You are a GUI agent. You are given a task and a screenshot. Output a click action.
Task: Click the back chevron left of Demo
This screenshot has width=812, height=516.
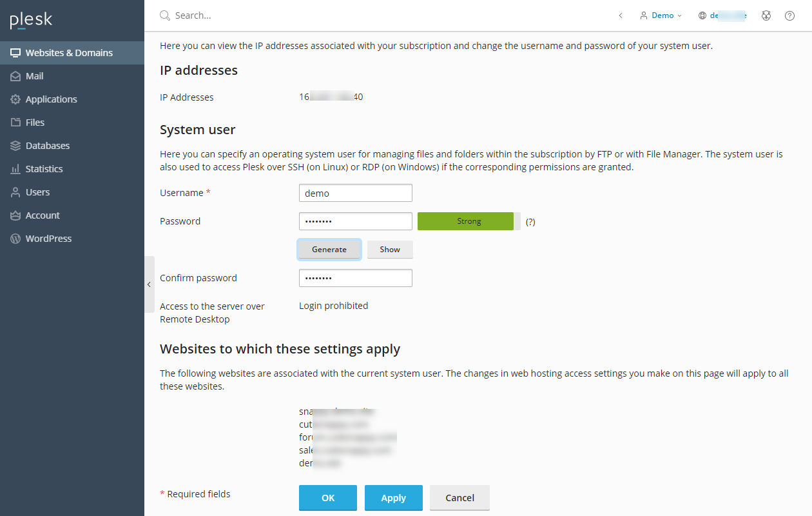pos(620,15)
